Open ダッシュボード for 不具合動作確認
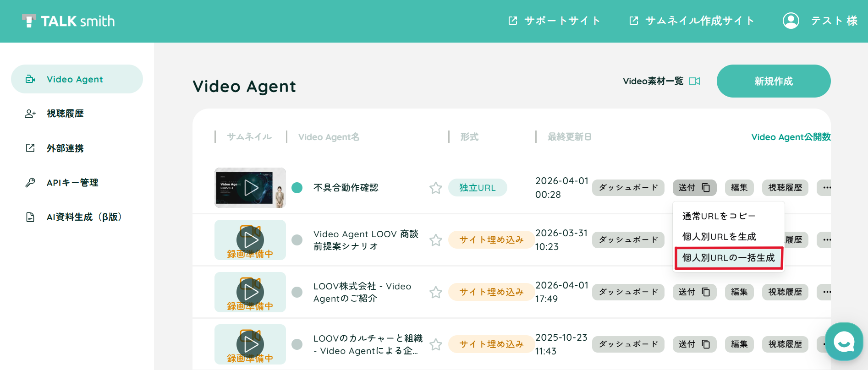The width and height of the screenshot is (868, 370). point(628,188)
